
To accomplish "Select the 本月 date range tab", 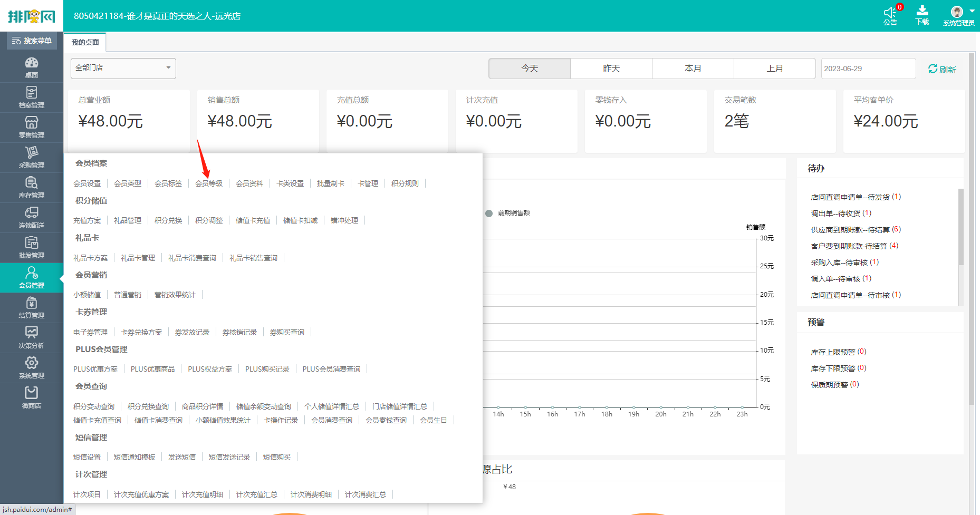I will click(x=693, y=69).
